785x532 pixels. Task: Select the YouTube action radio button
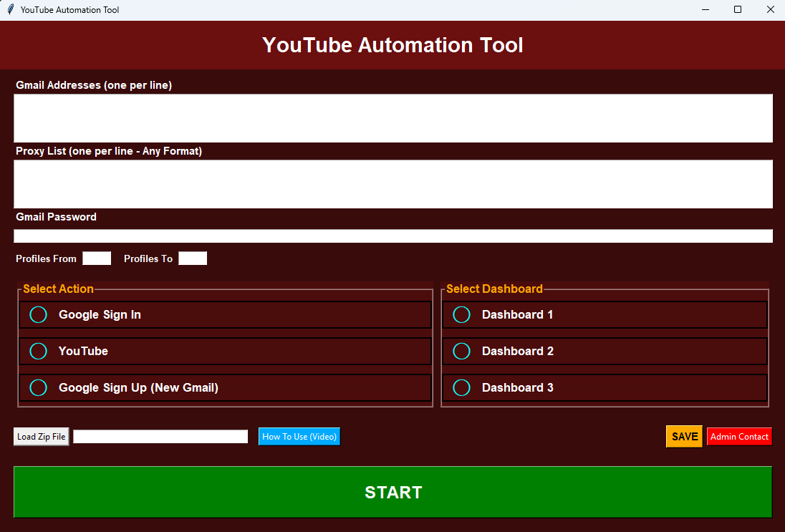[38, 352]
